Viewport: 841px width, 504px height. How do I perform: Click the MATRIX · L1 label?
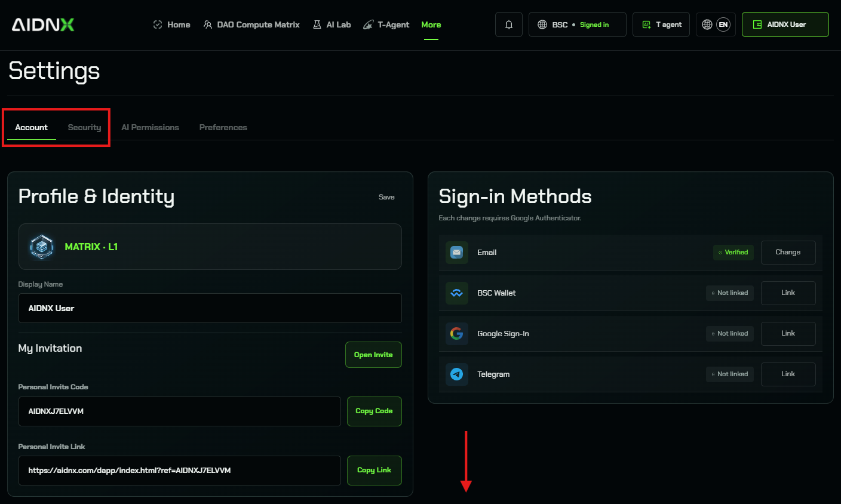click(x=91, y=247)
